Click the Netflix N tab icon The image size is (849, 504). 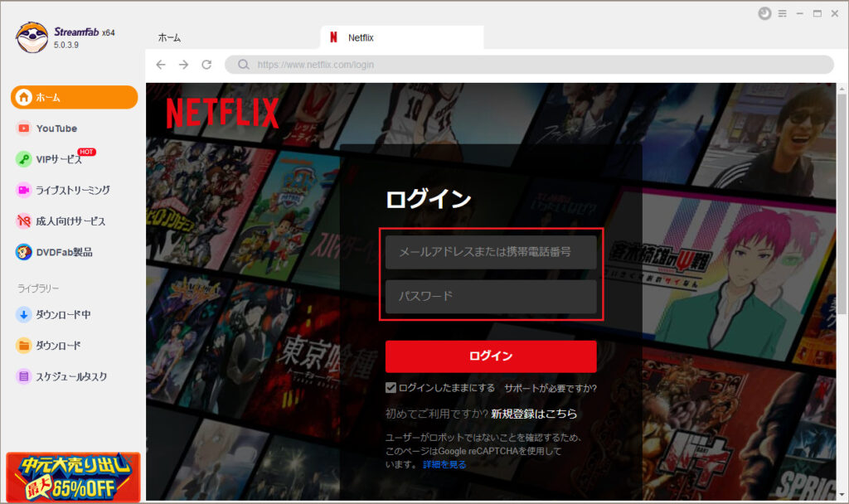coord(333,37)
